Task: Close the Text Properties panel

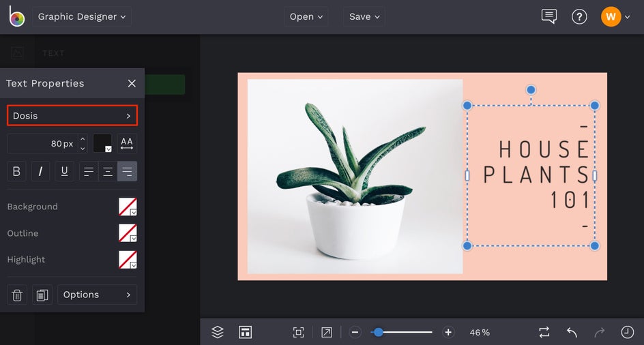Action: click(x=132, y=83)
